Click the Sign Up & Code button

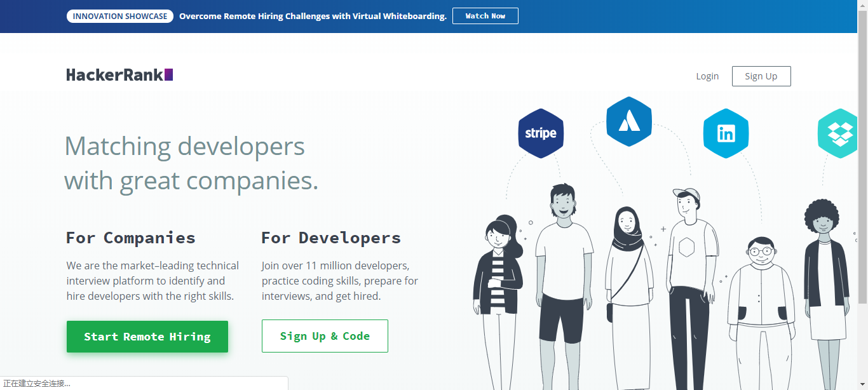click(325, 336)
